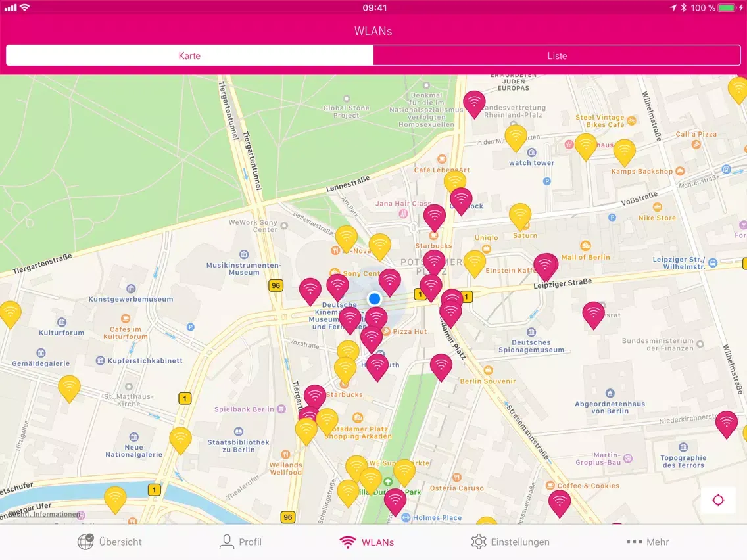Tap the Staatsbibliothek zu Berlin marker
The width and height of the screenshot is (747, 560).
238,431
